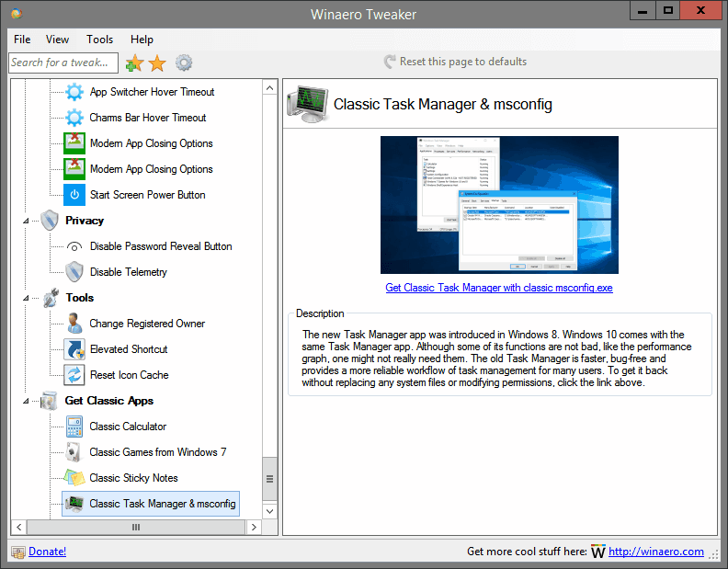Click the add bookmark star with plus icon
Screen dimensions: 728x569
pos(134,63)
